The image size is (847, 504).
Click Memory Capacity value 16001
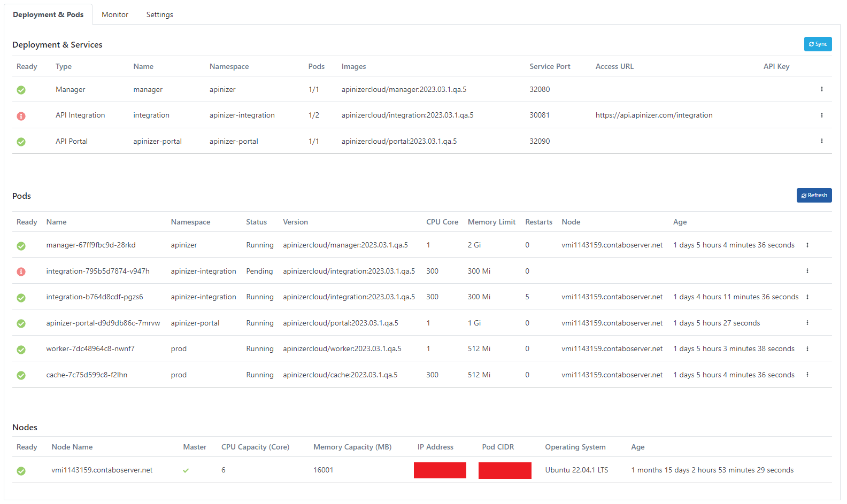point(323,470)
